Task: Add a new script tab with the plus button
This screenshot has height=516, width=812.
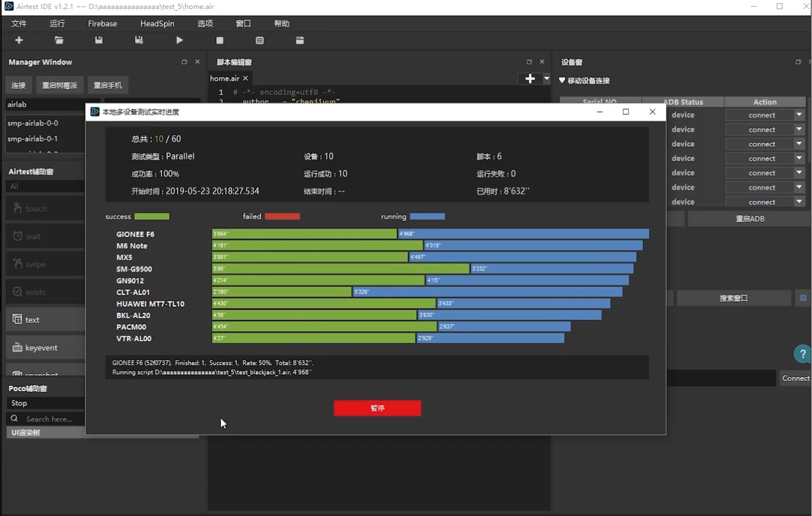Action: coord(530,79)
